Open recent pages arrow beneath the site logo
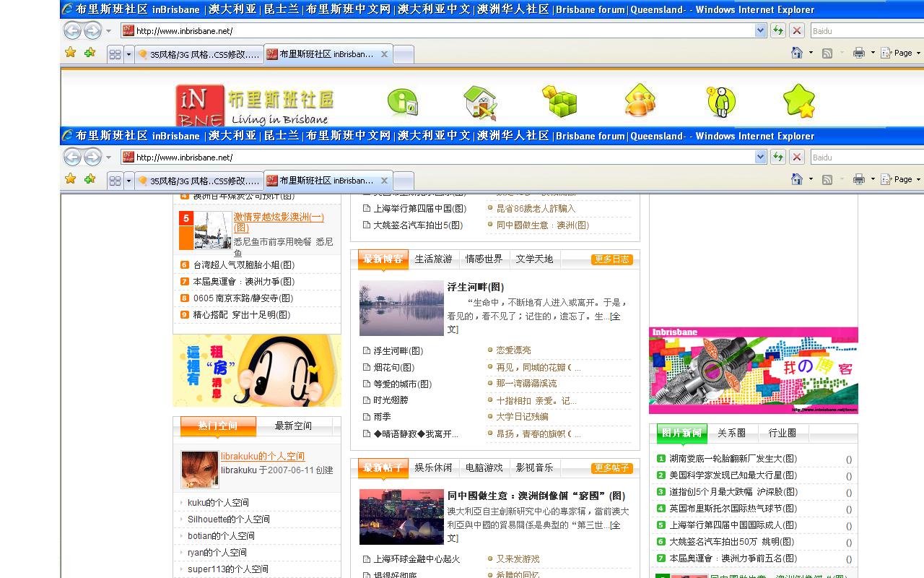Image resolution: width=924 pixels, height=578 pixels. tap(108, 158)
